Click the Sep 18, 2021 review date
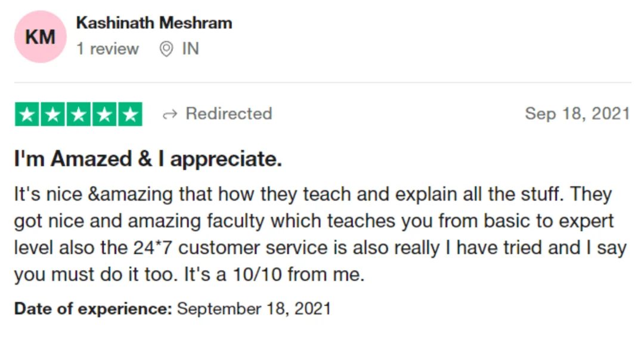 tap(577, 113)
